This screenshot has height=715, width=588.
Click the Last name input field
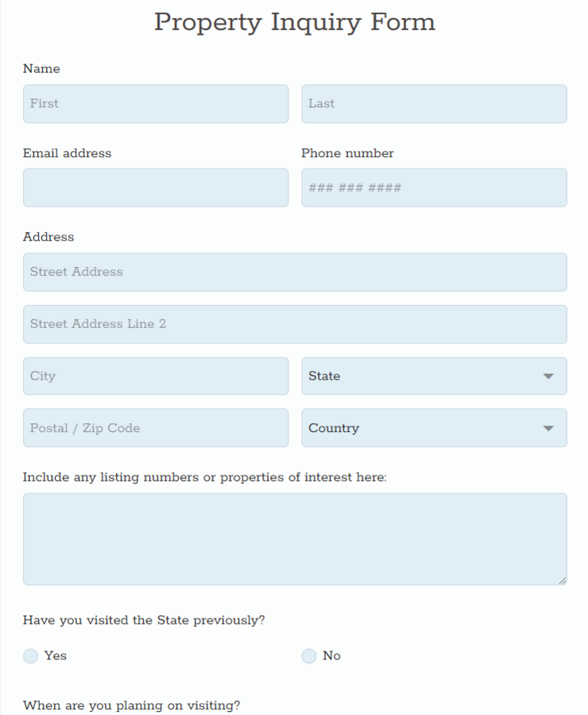click(x=433, y=103)
